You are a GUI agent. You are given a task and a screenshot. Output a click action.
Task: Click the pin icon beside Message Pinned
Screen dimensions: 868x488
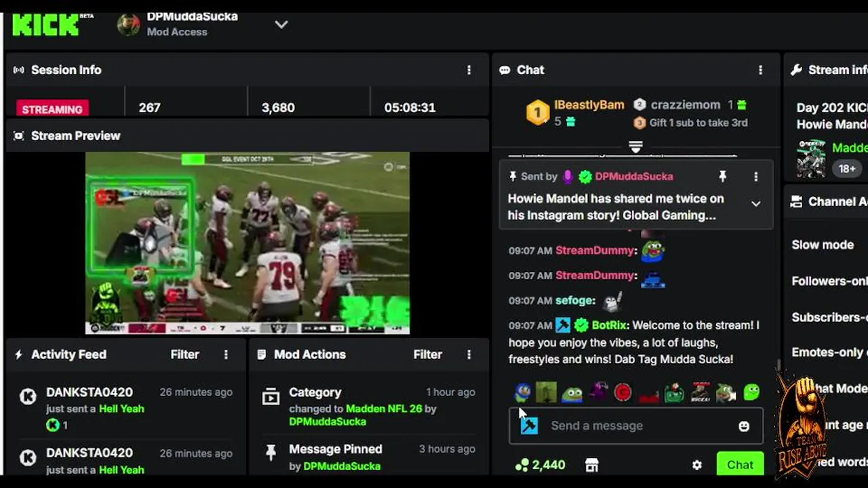[x=271, y=453]
